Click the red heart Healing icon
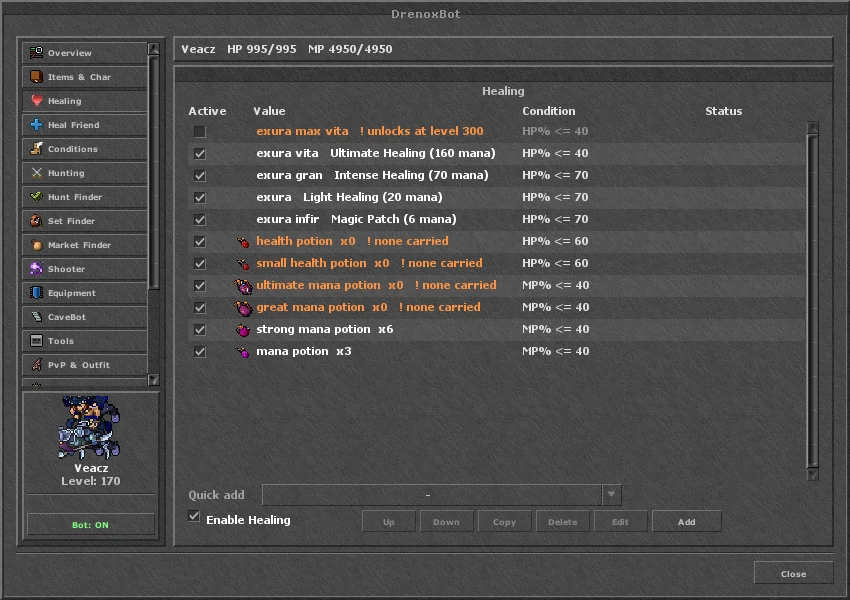 (36, 100)
